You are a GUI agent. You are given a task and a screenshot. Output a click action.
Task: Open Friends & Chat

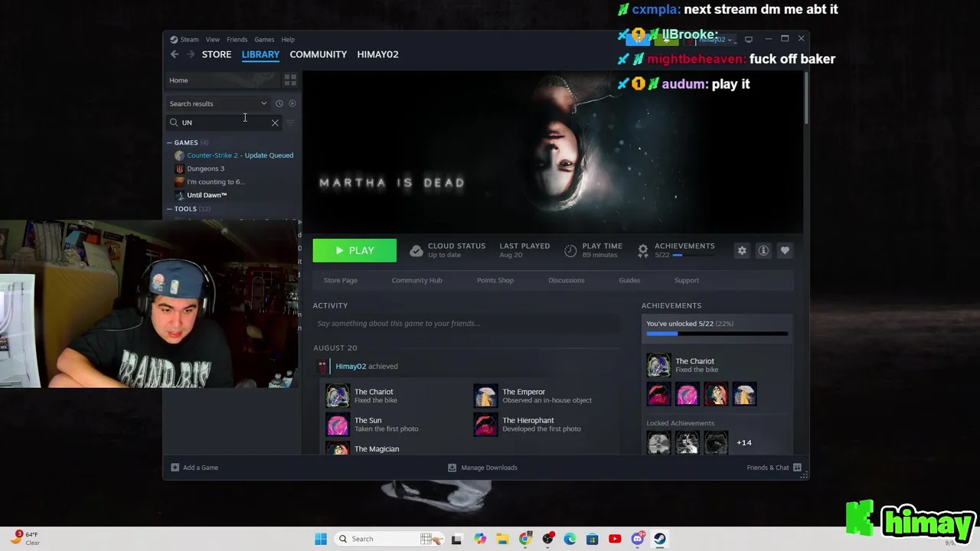click(x=773, y=468)
